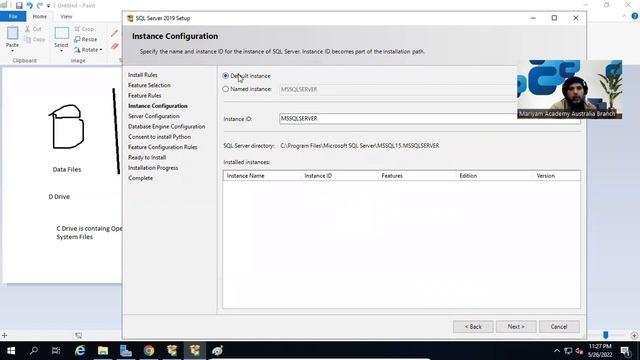The height and width of the screenshot is (360, 640).
Task: Click the SQL Server Setup title bar icon
Action: click(130, 18)
